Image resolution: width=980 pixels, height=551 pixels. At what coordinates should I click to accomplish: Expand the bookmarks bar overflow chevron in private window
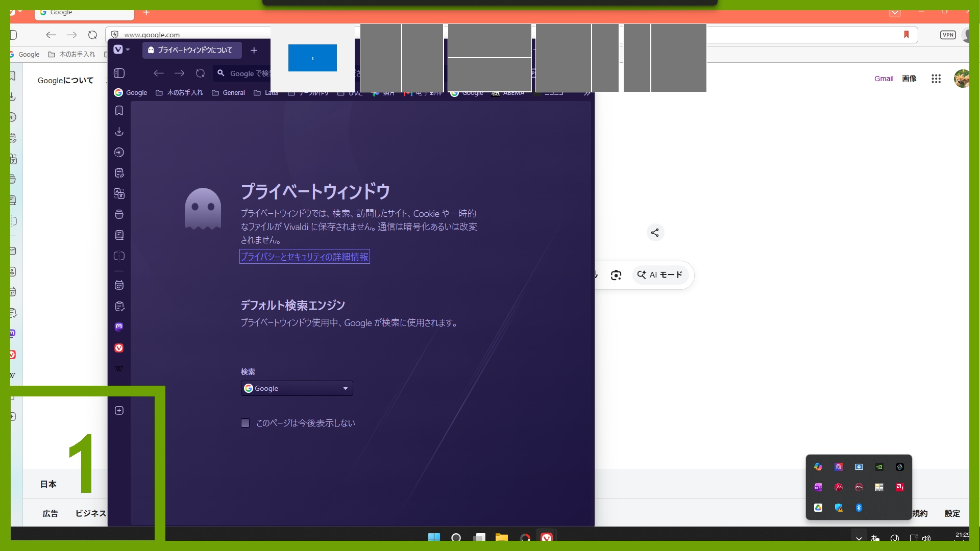pyautogui.click(x=586, y=93)
